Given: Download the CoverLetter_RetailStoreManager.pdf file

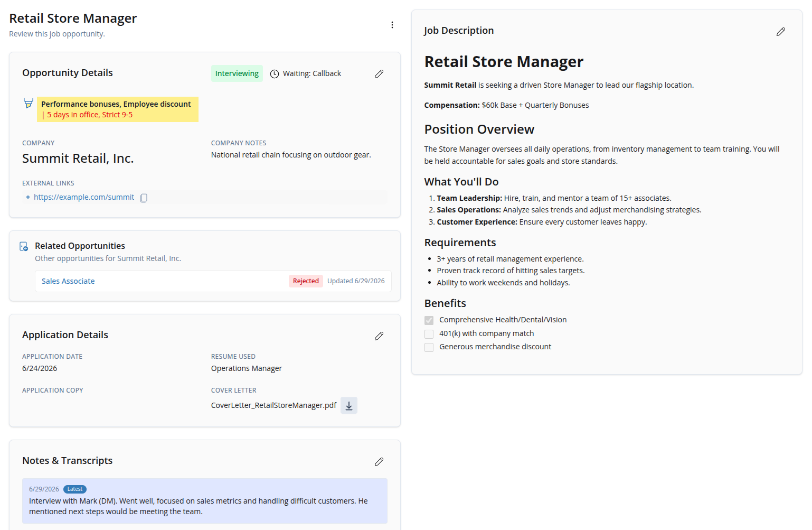Looking at the screenshot, I should [349, 405].
